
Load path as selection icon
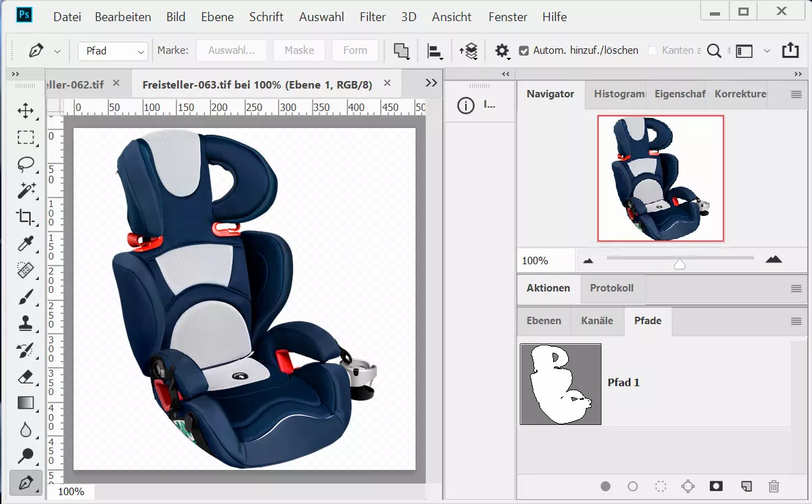click(660, 486)
